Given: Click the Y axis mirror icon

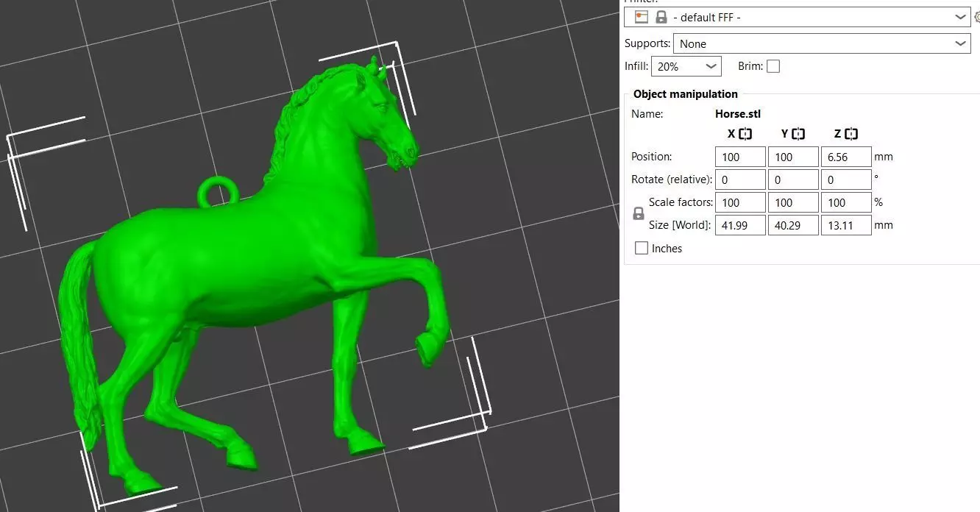Looking at the screenshot, I should click(x=798, y=134).
